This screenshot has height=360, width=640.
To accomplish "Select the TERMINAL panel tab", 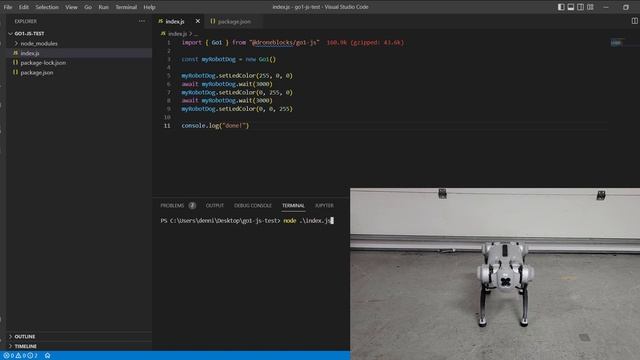I will 293,206.
